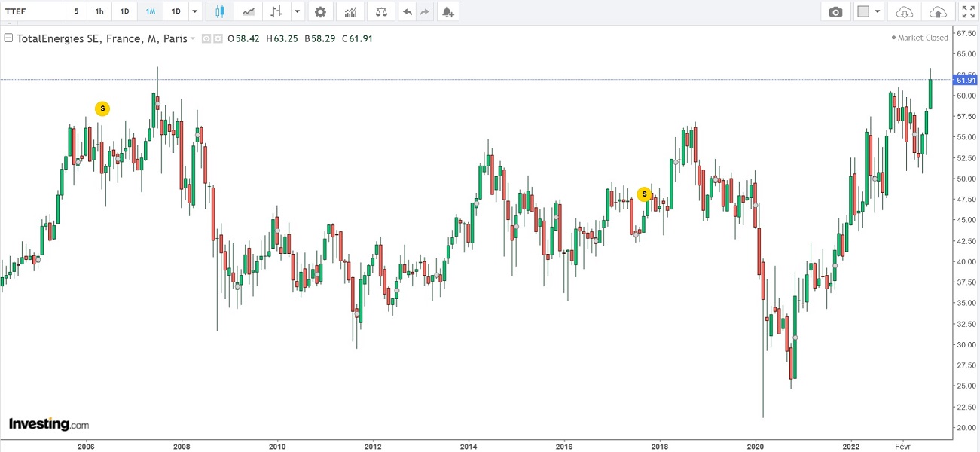The height and width of the screenshot is (452, 980).
Task: Expand the time interval dropdown arrow
Action: (x=195, y=12)
